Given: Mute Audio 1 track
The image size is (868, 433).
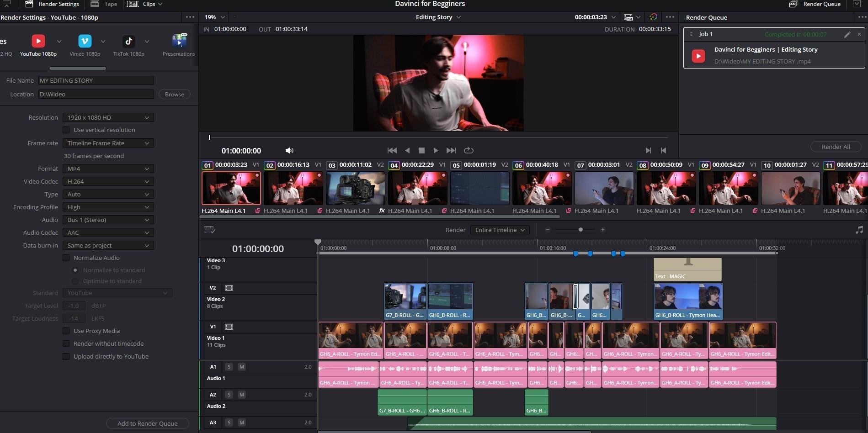Looking at the screenshot, I should (x=242, y=367).
